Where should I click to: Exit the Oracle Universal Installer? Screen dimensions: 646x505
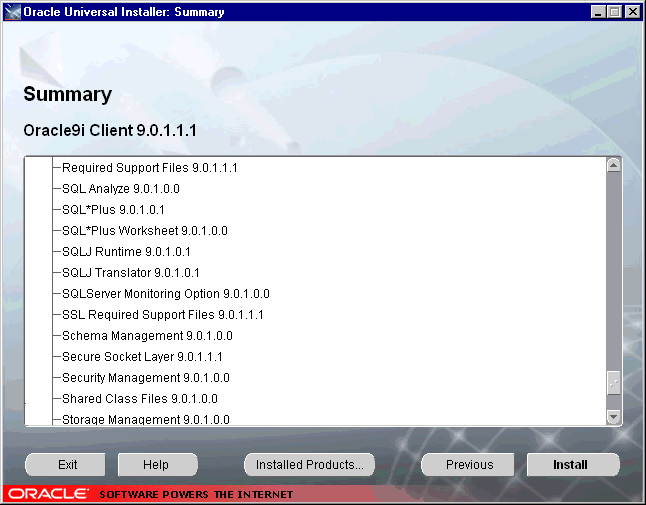point(66,465)
